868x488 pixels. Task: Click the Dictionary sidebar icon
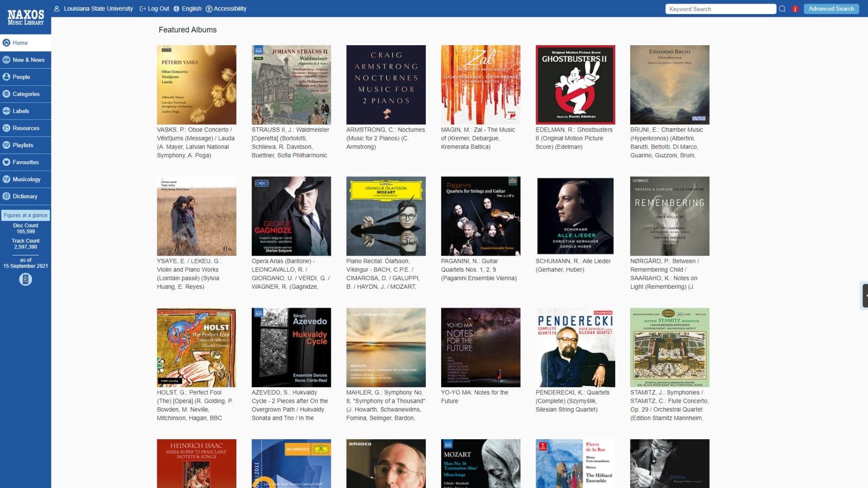pyautogui.click(x=7, y=196)
